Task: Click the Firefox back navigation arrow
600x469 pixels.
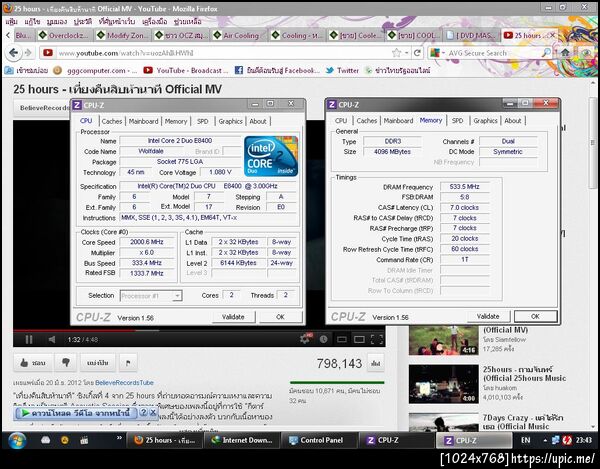Action: coord(14,53)
